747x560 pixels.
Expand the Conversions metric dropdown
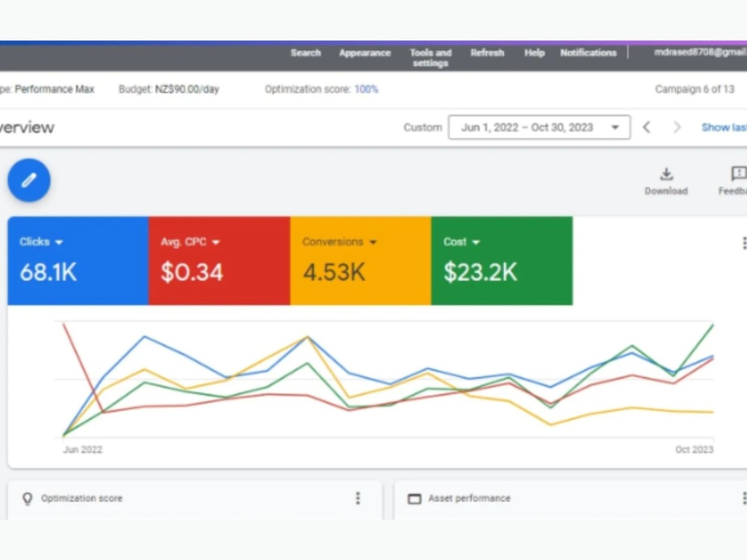click(x=373, y=243)
